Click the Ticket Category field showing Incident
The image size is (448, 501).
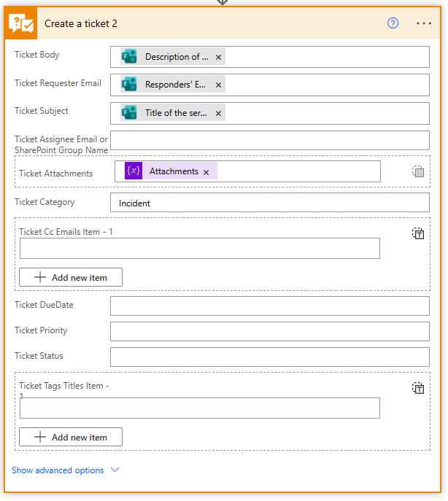click(x=269, y=203)
